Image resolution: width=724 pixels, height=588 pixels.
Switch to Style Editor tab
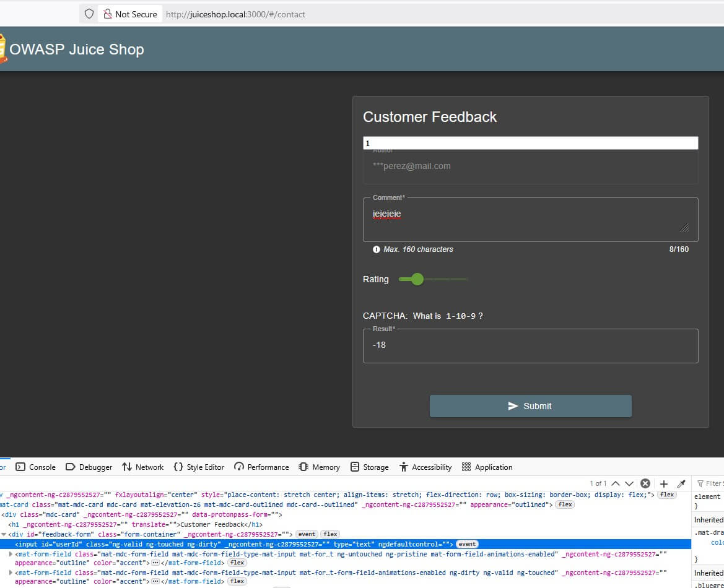199,467
